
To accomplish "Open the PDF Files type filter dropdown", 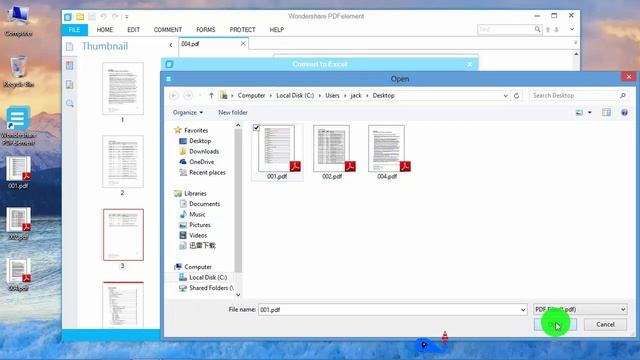I will [x=580, y=309].
